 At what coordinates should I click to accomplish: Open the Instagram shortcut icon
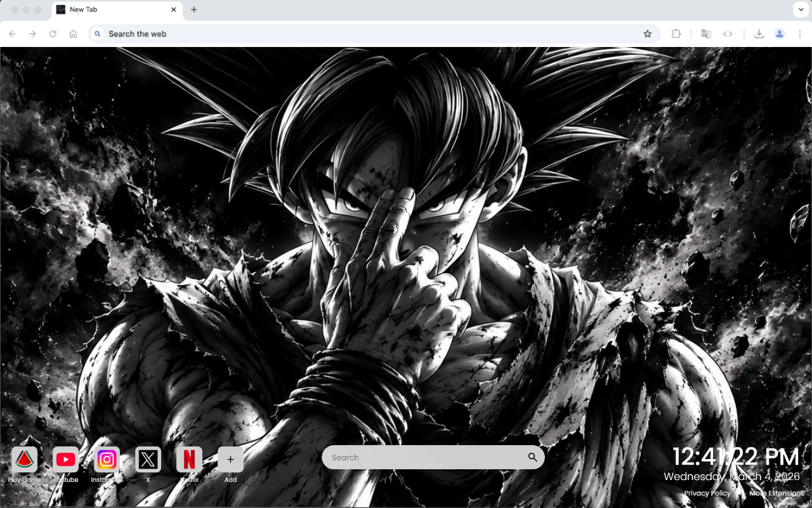[x=107, y=459]
